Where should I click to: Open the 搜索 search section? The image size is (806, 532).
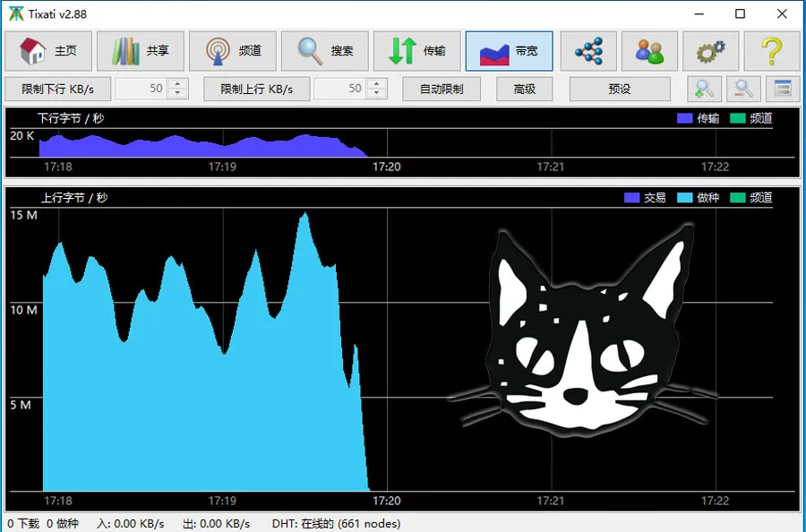tap(324, 51)
